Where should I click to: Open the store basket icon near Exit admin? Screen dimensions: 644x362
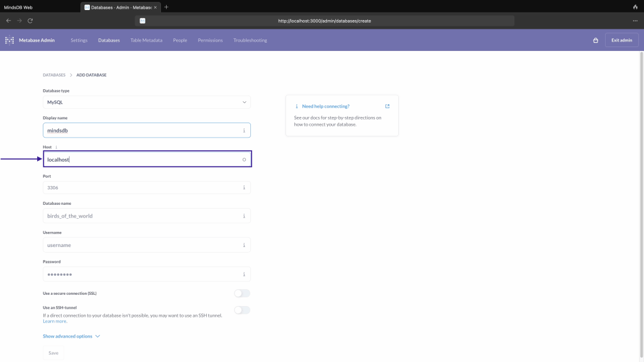pos(596,40)
